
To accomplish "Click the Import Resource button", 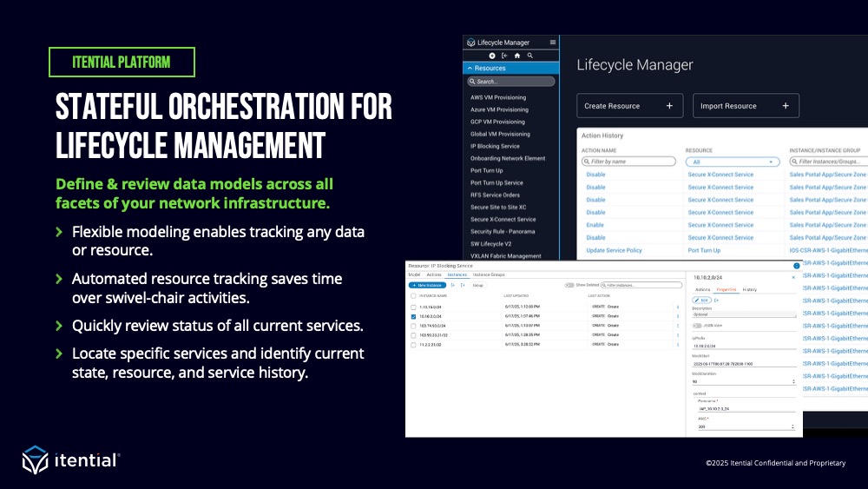I will (746, 106).
